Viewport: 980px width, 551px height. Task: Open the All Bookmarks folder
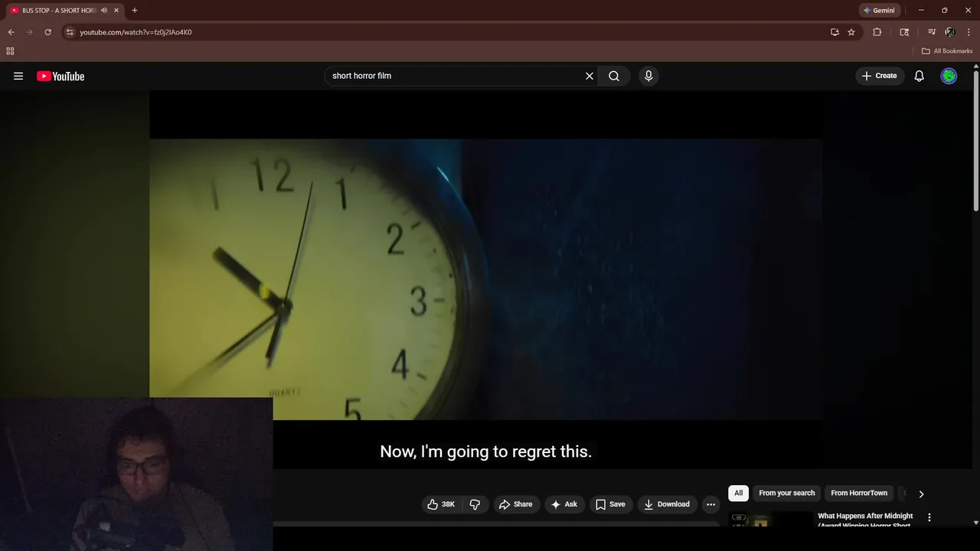point(947,51)
